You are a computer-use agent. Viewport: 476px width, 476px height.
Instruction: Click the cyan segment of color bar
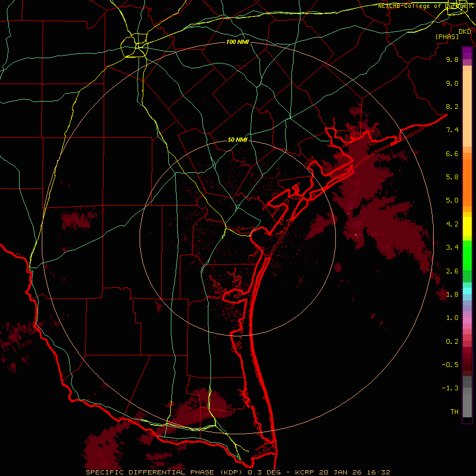point(467,291)
